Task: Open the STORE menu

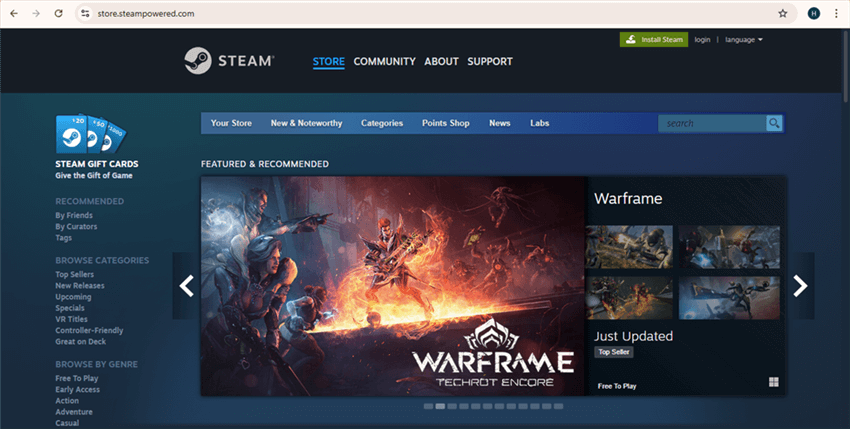Action: point(329,61)
